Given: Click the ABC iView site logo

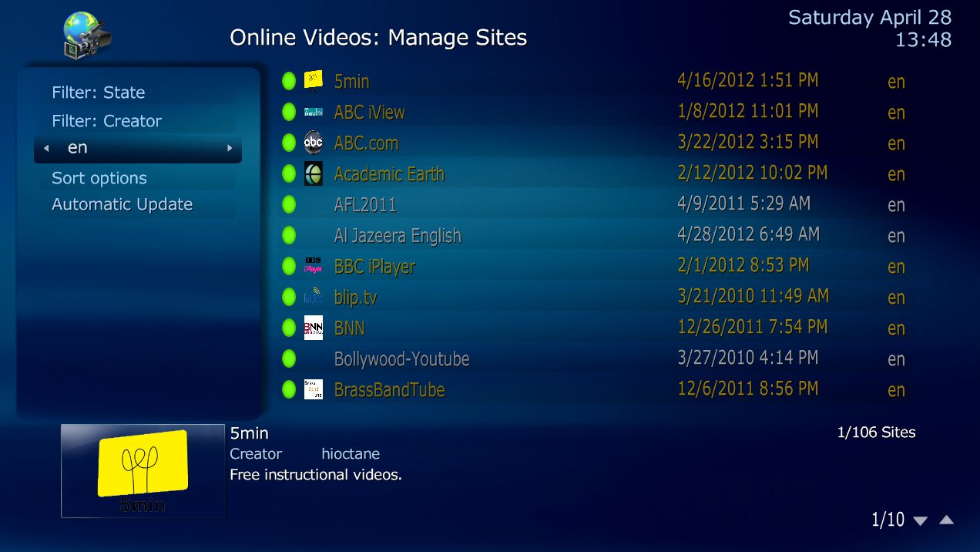Looking at the screenshot, I should pyautogui.click(x=313, y=112).
